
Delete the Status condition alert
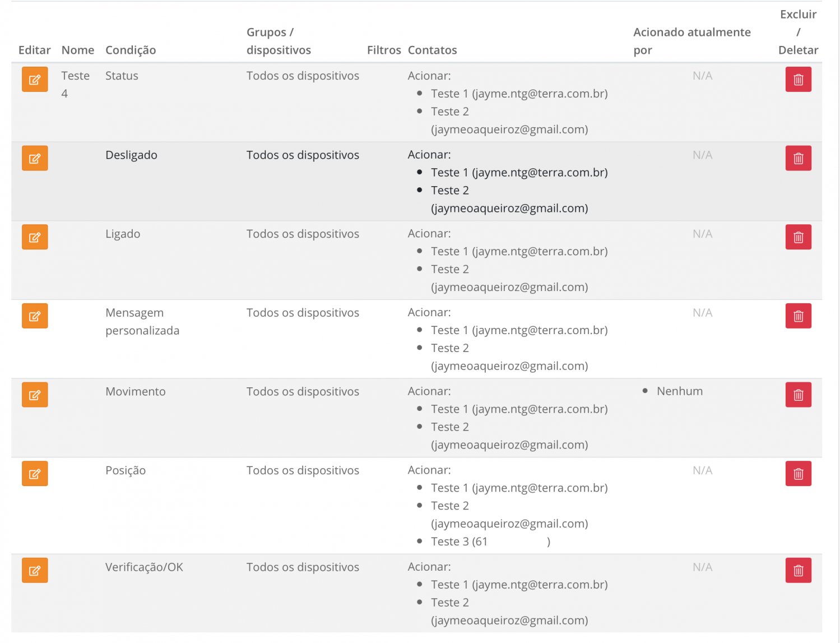(798, 80)
